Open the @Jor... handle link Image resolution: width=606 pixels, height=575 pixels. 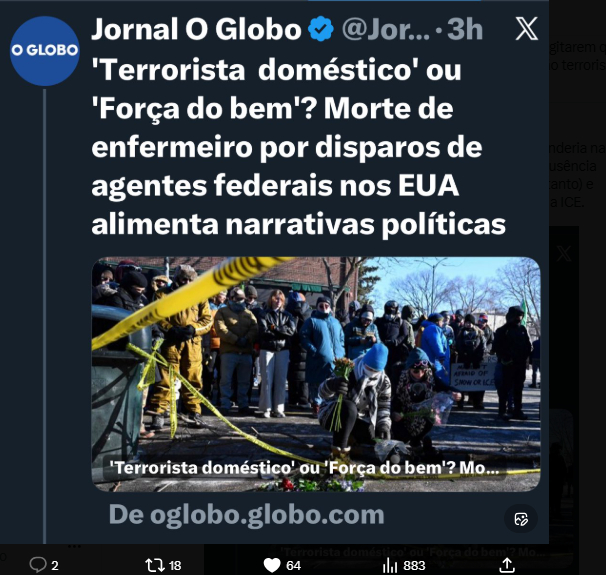click(x=386, y=30)
